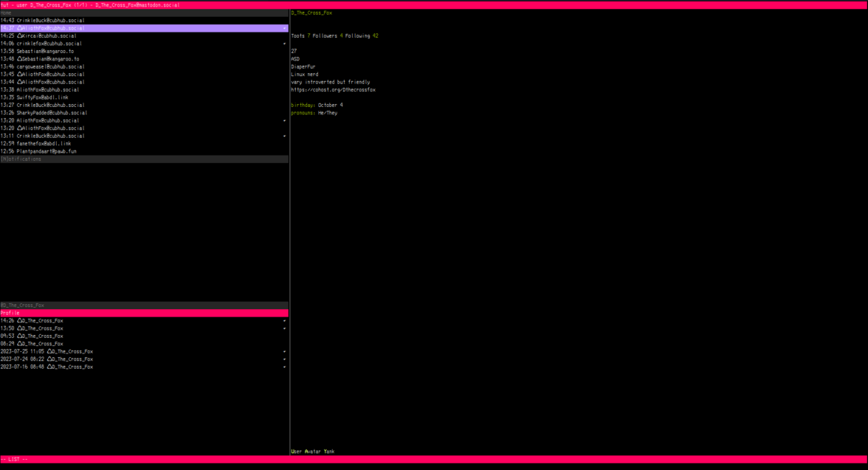Select the 13:58 Sebastian@kangaroo.to toot
The height and width of the screenshot is (470, 868).
pos(144,52)
